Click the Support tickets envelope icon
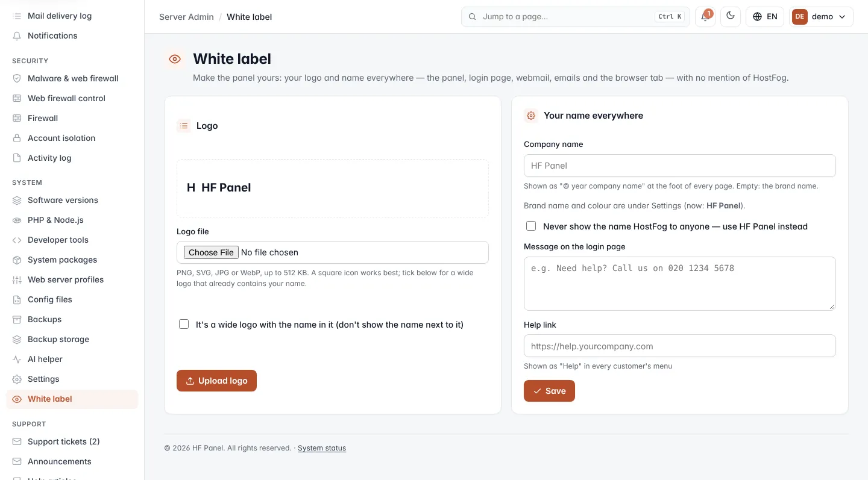This screenshot has width=868, height=480. click(x=17, y=441)
